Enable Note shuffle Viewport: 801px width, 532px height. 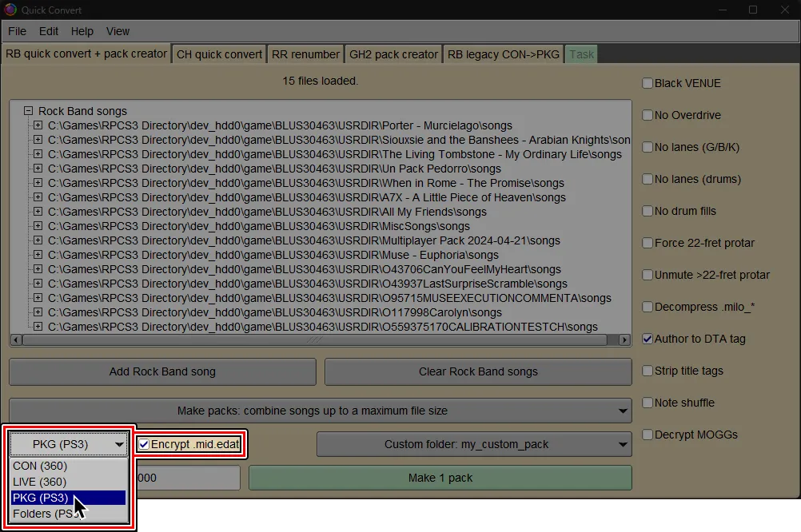(x=647, y=403)
